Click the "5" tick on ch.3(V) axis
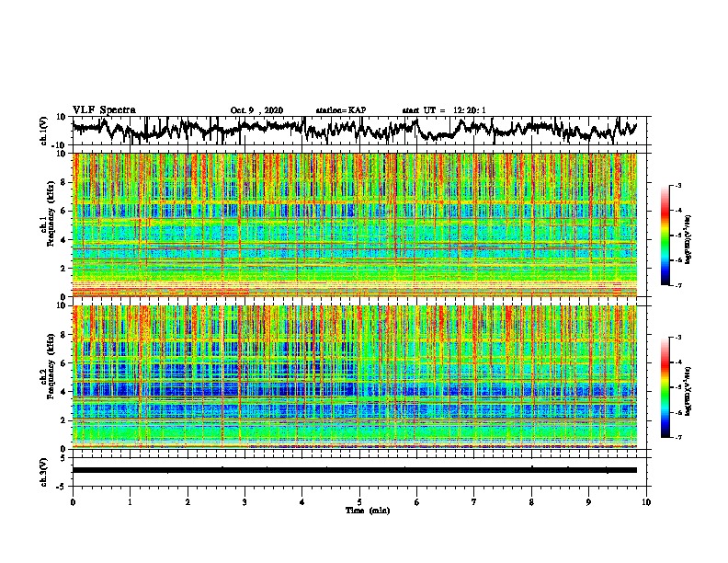Screen dimensions: 728x563 click(x=63, y=458)
